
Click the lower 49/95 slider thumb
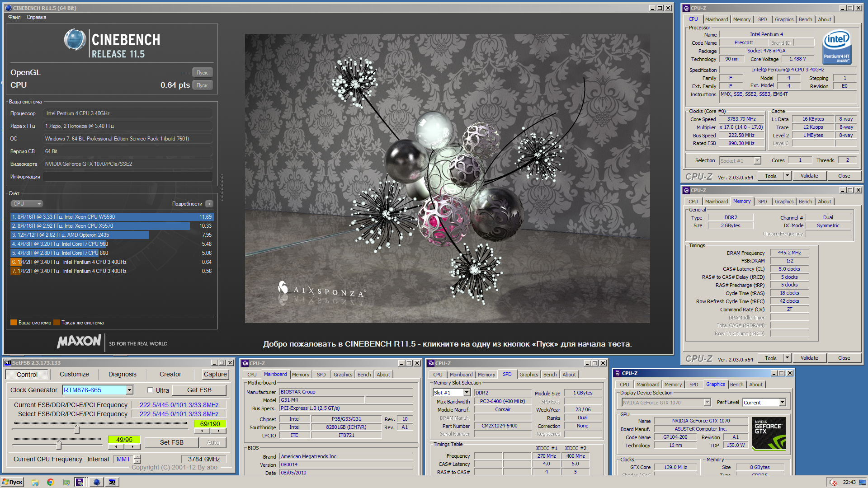pyautogui.click(x=59, y=444)
